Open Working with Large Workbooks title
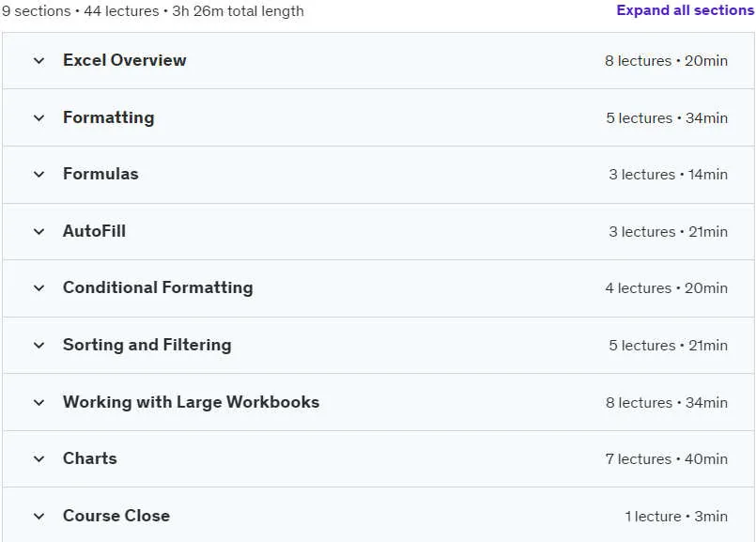Viewport: 756px width, 542px height. (x=191, y=402)
